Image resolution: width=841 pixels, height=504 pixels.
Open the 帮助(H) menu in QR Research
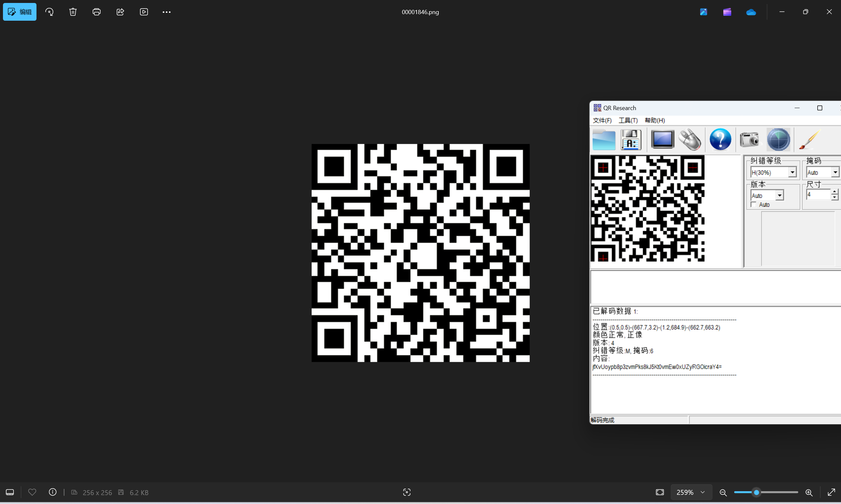coord(655,120)
